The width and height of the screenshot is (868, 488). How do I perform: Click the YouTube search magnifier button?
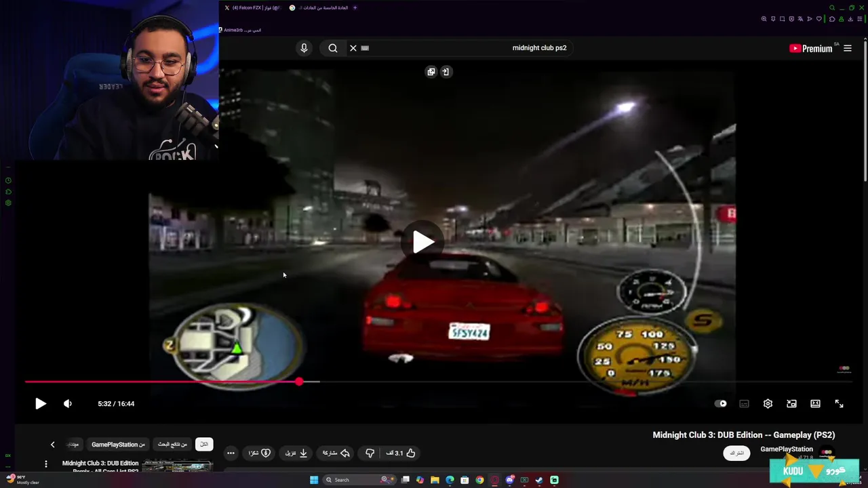pos(333,48)
